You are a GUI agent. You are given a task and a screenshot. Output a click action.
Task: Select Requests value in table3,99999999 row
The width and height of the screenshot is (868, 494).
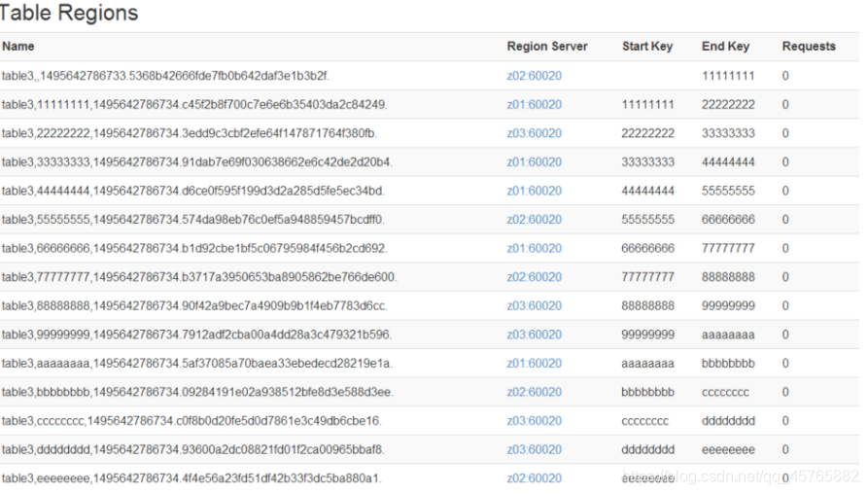coord(785,335)
